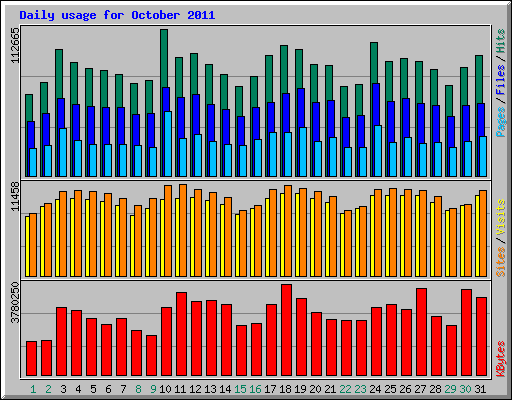Select the cyan pages bar for day 10

[168, 144]
